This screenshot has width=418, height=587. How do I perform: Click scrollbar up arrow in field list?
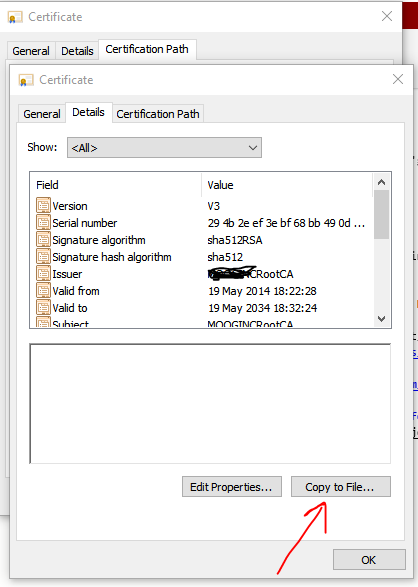coord(381,182)
